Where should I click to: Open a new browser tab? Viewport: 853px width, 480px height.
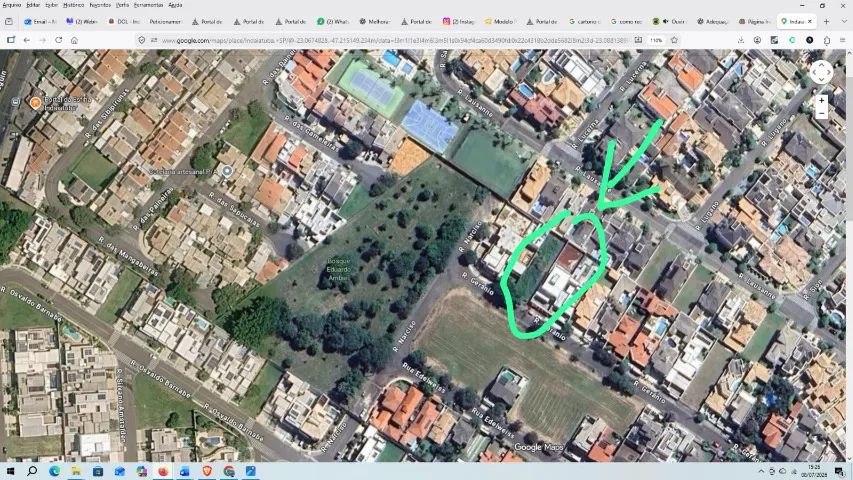tap(826, 22)
